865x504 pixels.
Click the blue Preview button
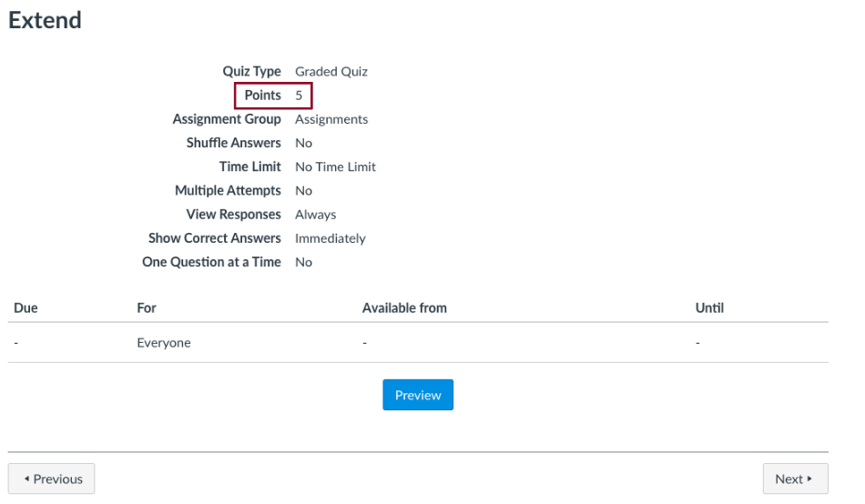point(418,395)
